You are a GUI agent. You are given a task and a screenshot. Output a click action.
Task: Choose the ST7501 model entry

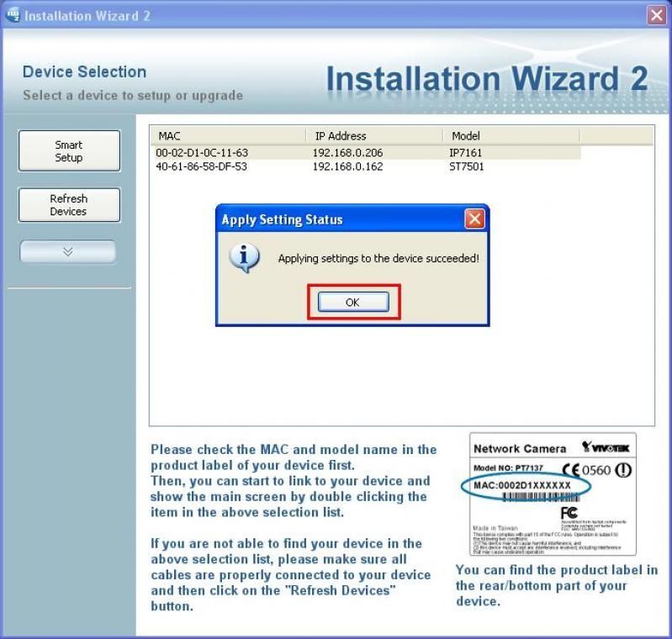pos(466,166)
